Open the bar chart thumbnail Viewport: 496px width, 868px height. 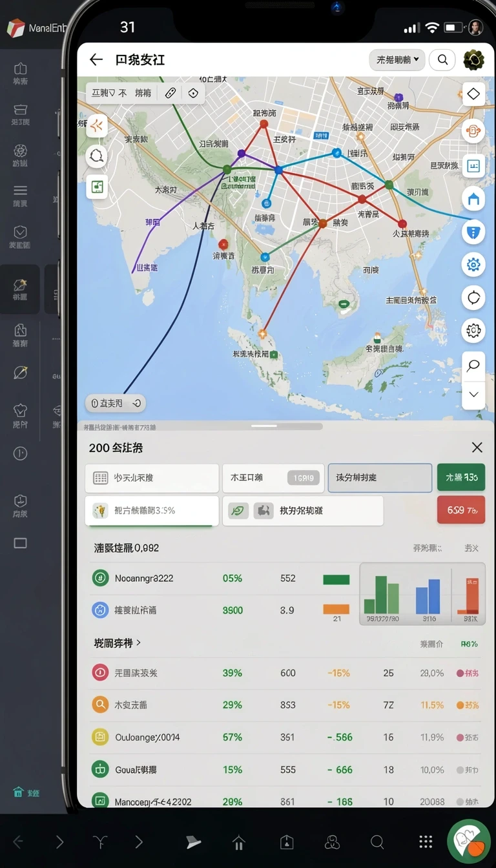422,594
